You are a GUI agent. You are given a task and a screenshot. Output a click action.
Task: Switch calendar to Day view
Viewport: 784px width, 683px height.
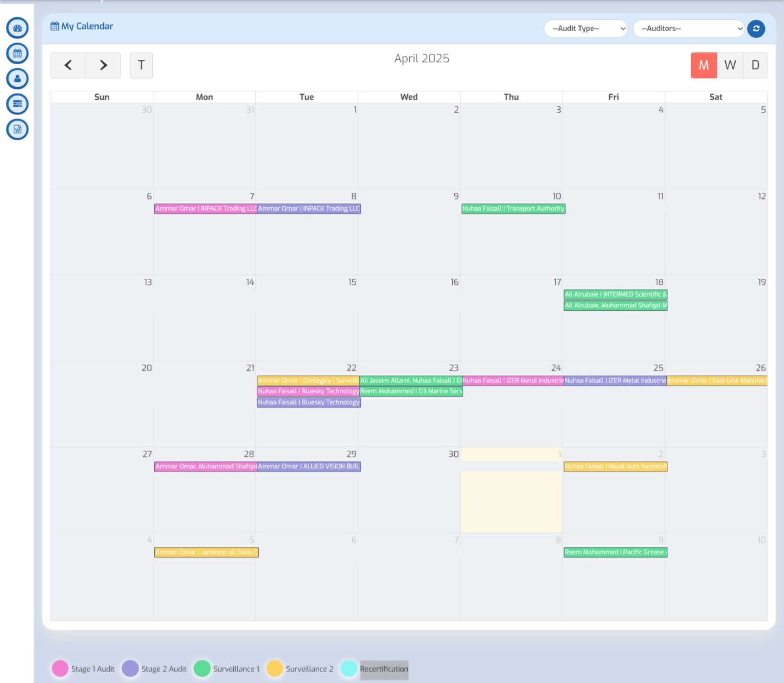click(x=755, y=65)
